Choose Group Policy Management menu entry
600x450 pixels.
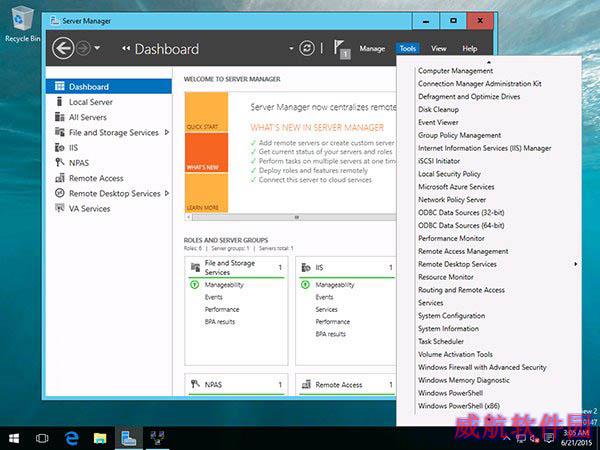[x=460, y=135]
